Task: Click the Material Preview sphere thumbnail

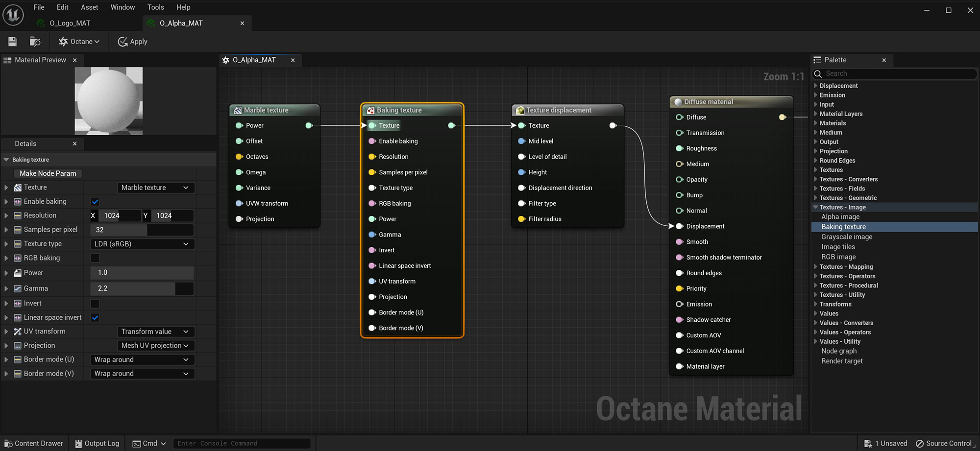Action: 109,101
